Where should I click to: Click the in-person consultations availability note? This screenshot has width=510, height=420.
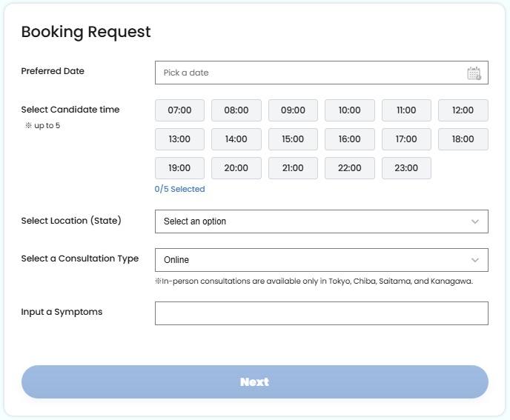point(314,281)
